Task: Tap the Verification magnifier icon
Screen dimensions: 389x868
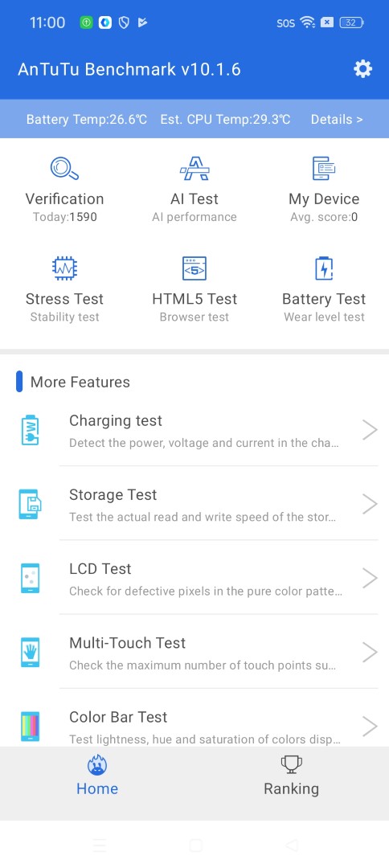Action: (x=64, y=168)
